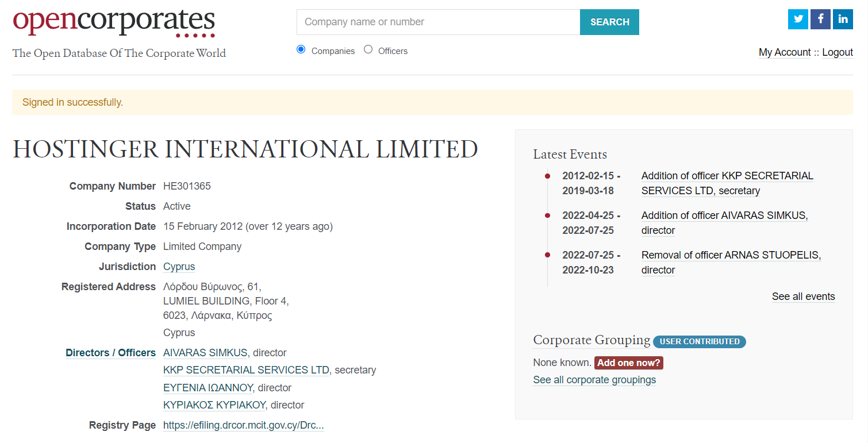Image resolution: width=868 pixels, height=443 pixels.
Task: Open the efiling registry page link
Action: [243, 425]
